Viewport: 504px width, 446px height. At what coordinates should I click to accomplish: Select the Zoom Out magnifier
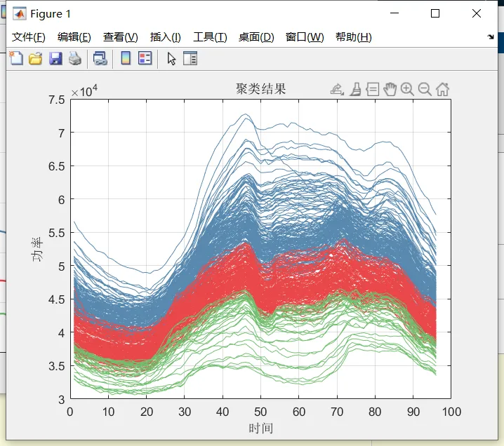pyautogui.click(x=425, y=89)
